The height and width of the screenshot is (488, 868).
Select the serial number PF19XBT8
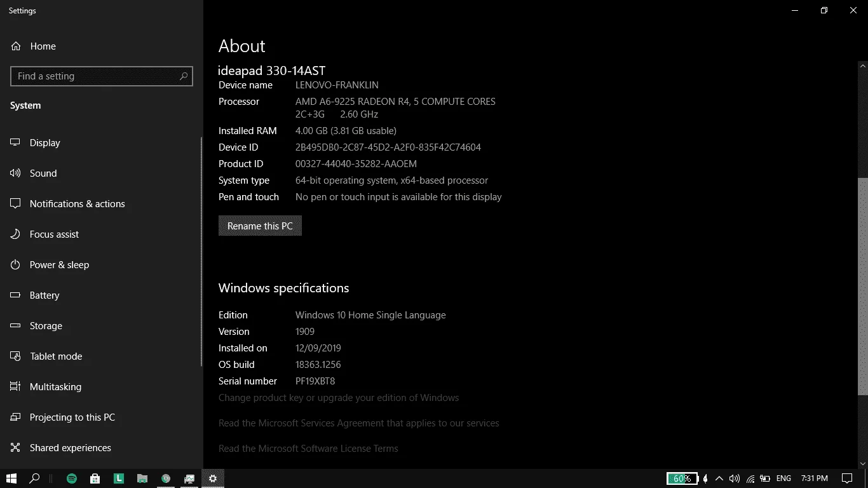pos(315,381)
